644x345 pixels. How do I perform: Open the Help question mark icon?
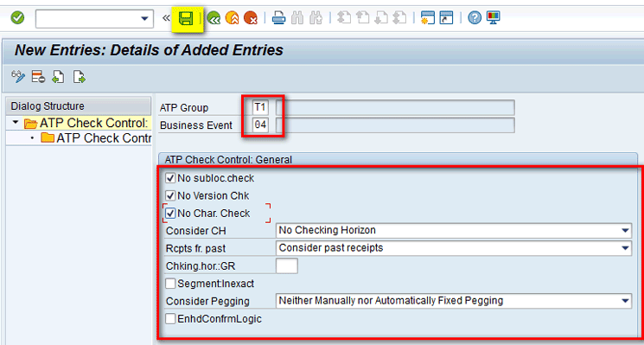[475, 18]
